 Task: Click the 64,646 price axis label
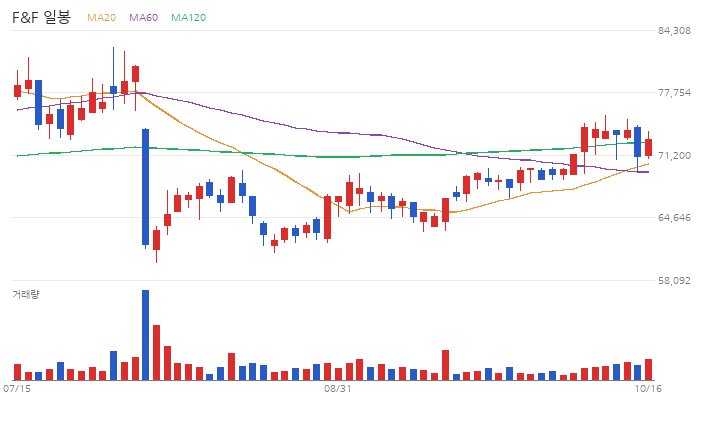click(674, 217)
